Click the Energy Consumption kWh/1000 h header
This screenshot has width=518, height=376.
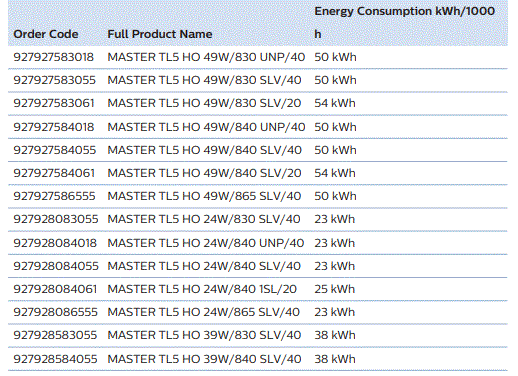coord(405,22)
